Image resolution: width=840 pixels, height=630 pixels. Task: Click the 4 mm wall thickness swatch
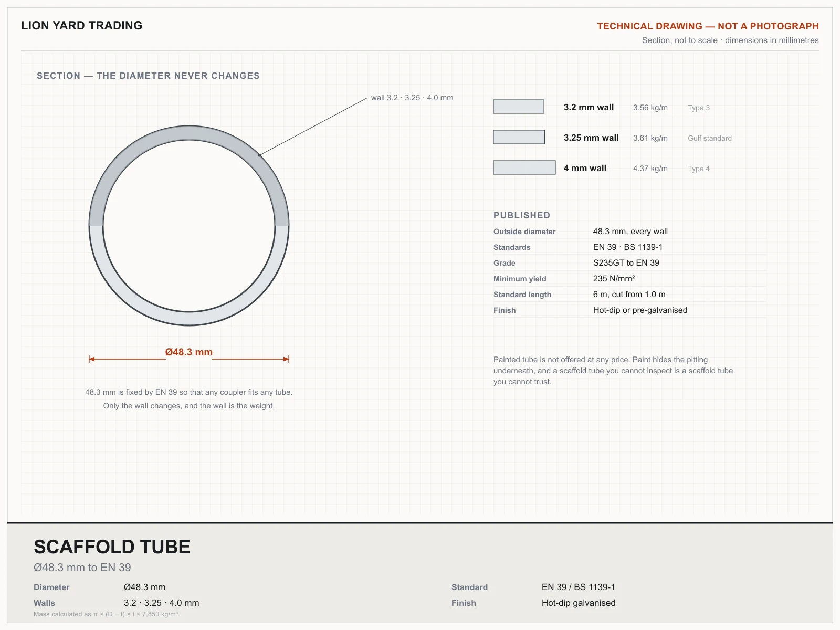click(x=524, y=167)
